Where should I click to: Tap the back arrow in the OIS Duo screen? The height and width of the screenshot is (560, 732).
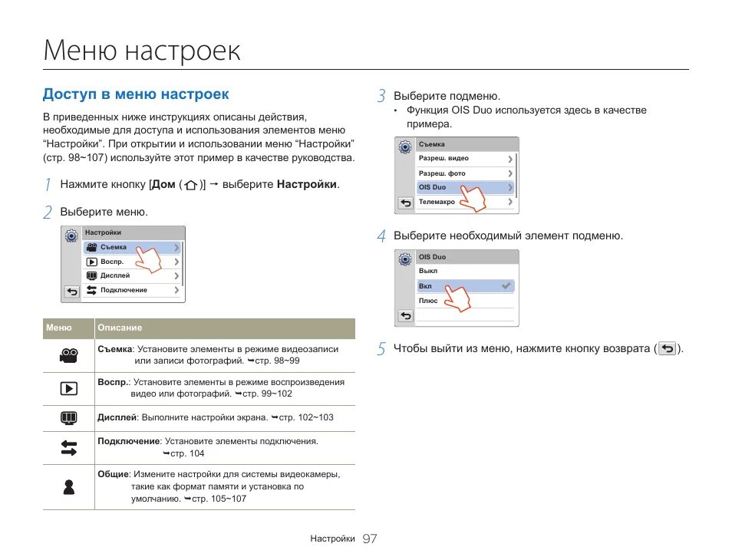click(406, 316)
